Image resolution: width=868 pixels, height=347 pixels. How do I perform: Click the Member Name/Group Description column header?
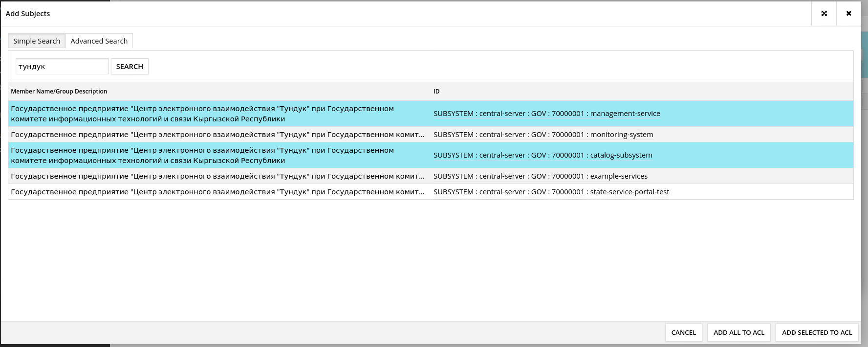coord(59,92)
